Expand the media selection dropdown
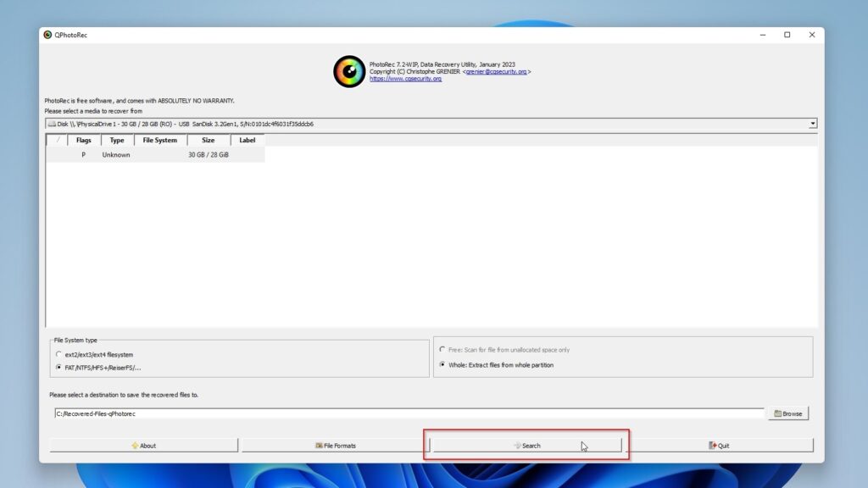Screen dimensions: 868x488 point(812,124)
